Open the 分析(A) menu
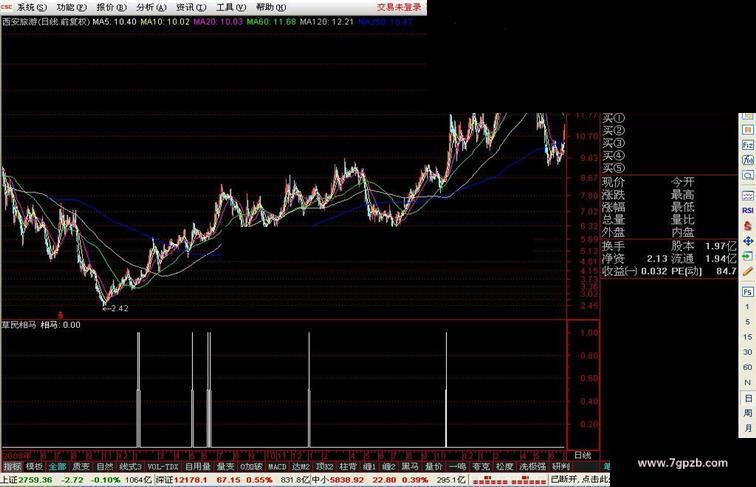 (x=151, y=7)
